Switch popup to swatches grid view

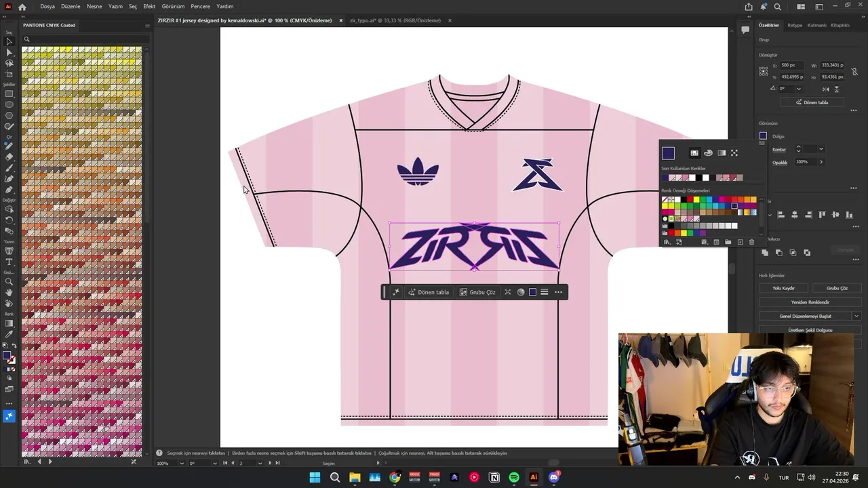click(x=694, y=153)
